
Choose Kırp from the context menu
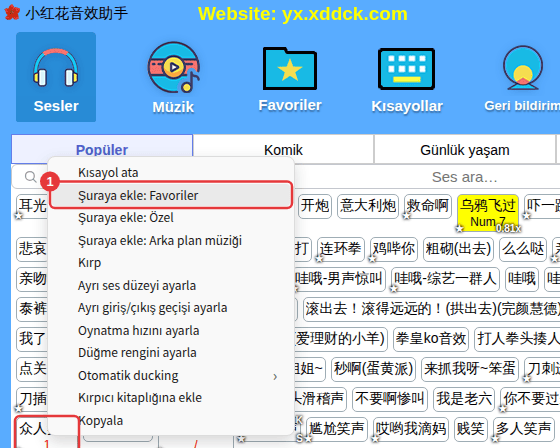pos(171,263)
